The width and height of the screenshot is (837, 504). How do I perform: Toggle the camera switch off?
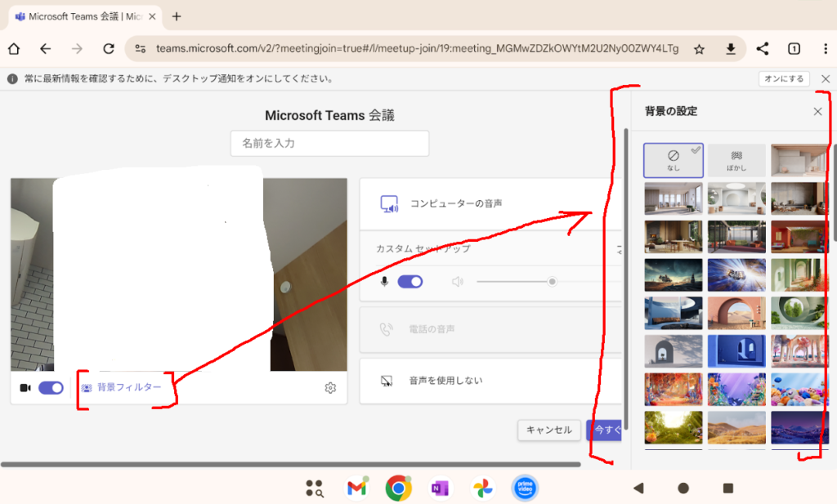[51, 388]
